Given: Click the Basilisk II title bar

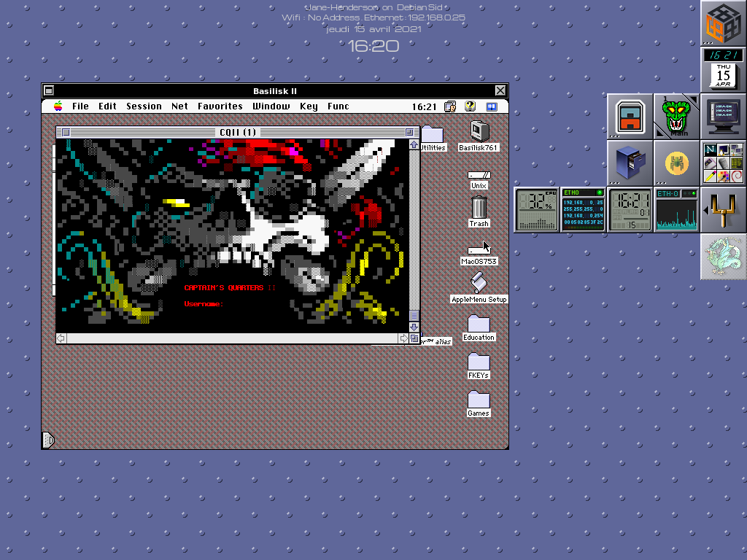Looking at the screenshot, I should (275, 90).
